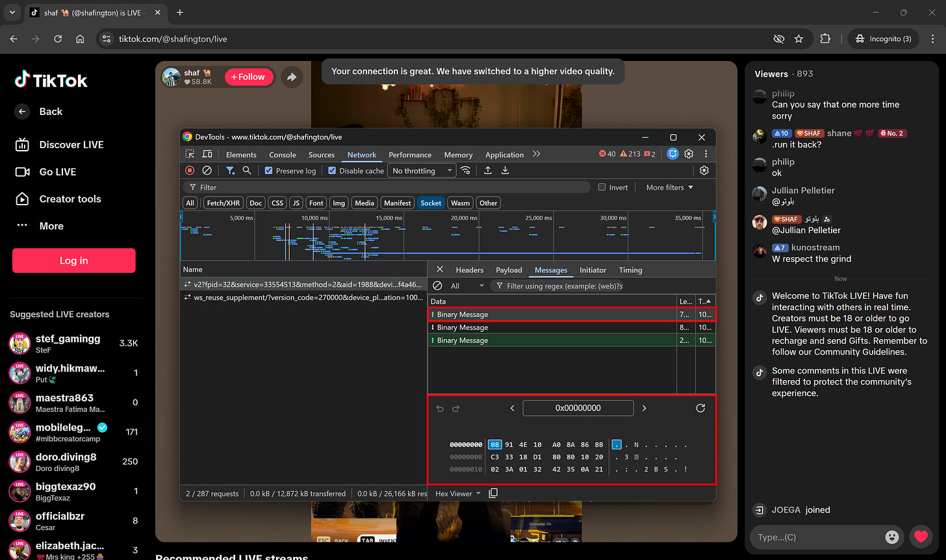
Task: Uncheck the Preserve log checkbox
Action: pyautogui.click(x=269, y=171)
